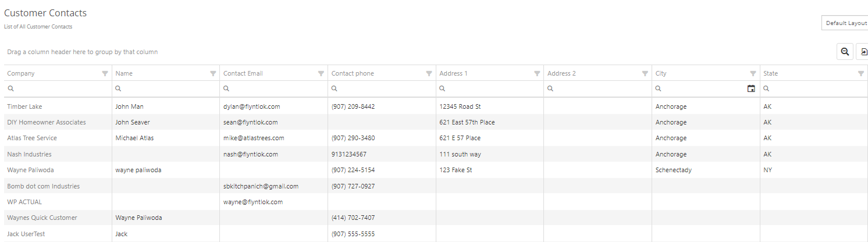Screen dimensions: 868x242
Task: Click email sean@flyntlok.com
Action: click(251, 122)
